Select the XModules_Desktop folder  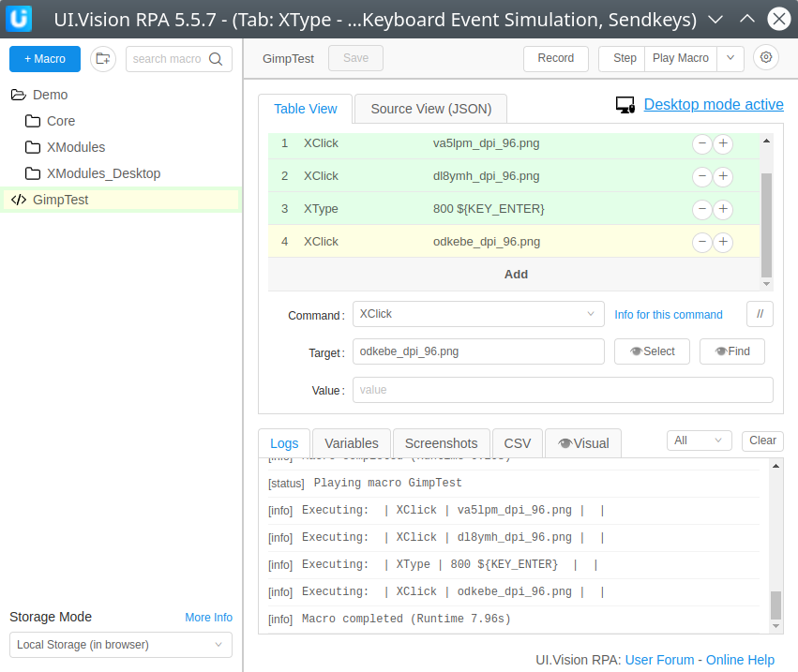pyautogui.click(x=103, y=173)
